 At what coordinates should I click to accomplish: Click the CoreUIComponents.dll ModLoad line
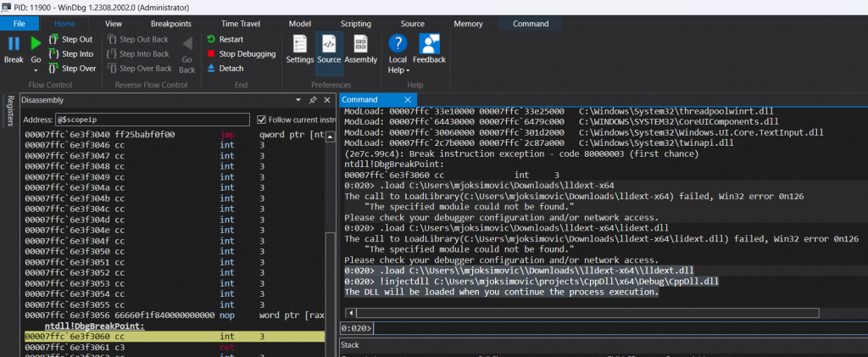[x=561, y=121]
